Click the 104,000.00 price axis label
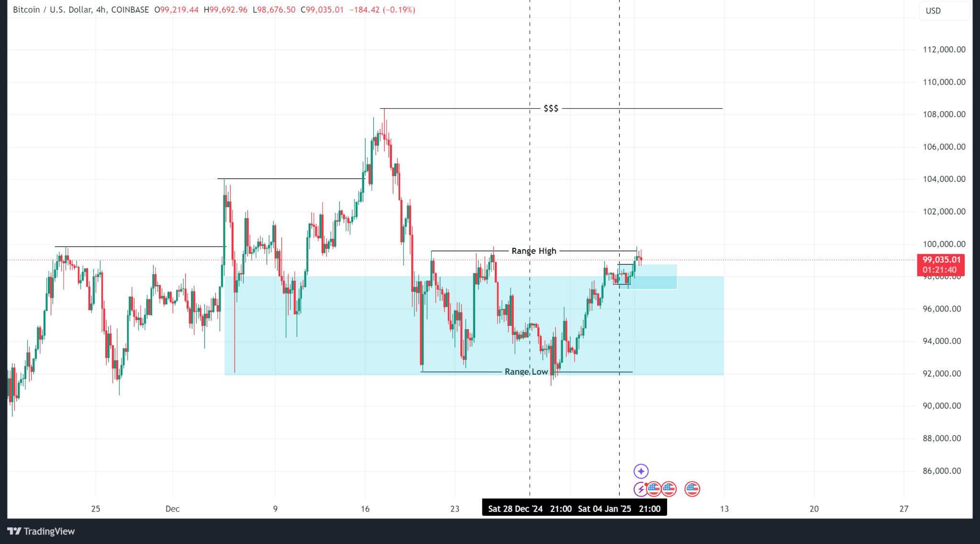This screenshot has width=980, height=544. click(x=944, y=179)
